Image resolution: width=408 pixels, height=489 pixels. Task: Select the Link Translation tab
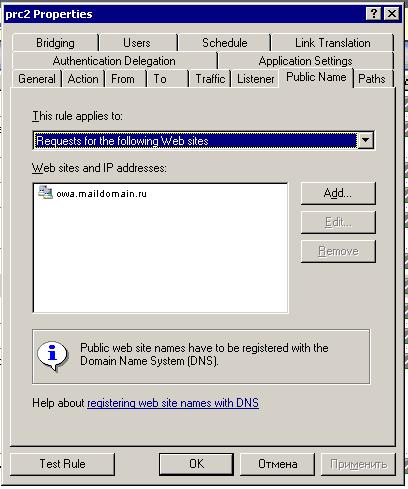coord(332,43)
